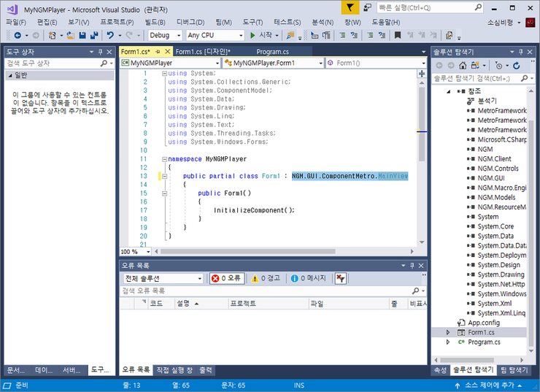
Task: Pin the toolbox panel with pushpin
Action: click(x=100, y=52)
